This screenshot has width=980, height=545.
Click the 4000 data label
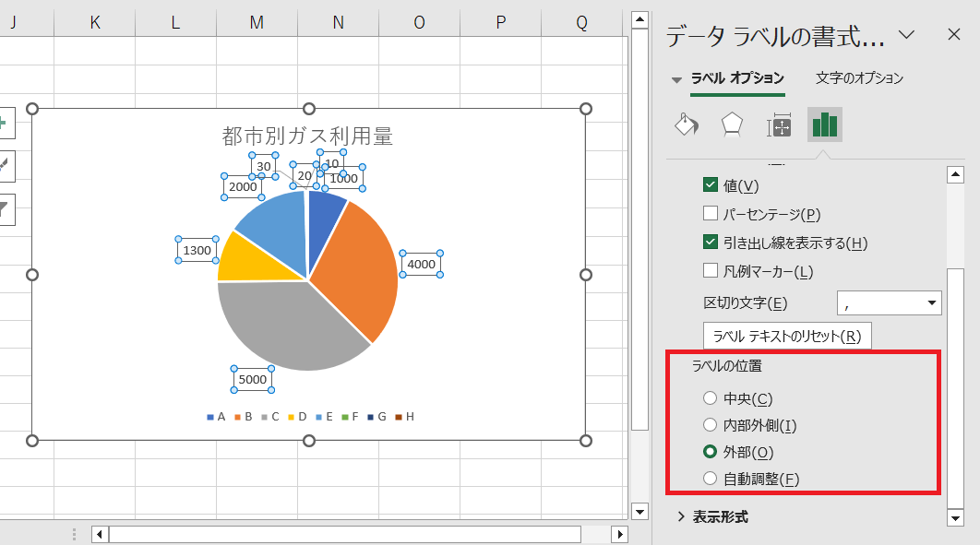tap(421, 264)
